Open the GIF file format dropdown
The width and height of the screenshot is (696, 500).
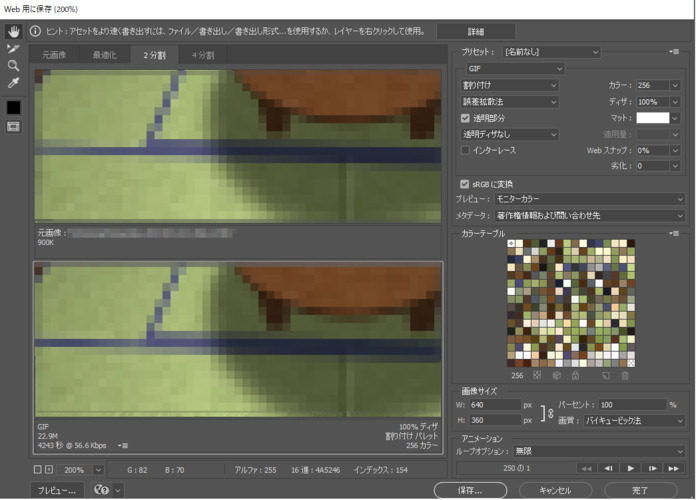pyautogui.click(x=514, y=69)
